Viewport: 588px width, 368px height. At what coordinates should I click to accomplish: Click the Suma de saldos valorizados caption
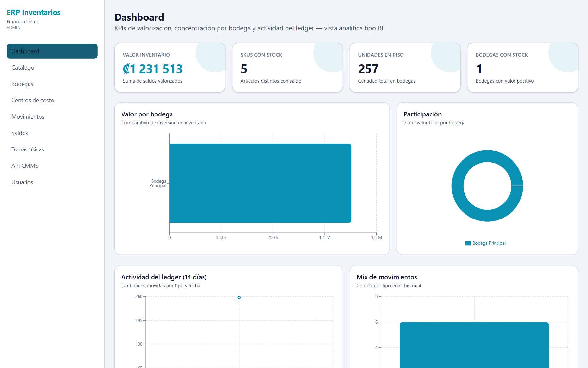(153, 81)
